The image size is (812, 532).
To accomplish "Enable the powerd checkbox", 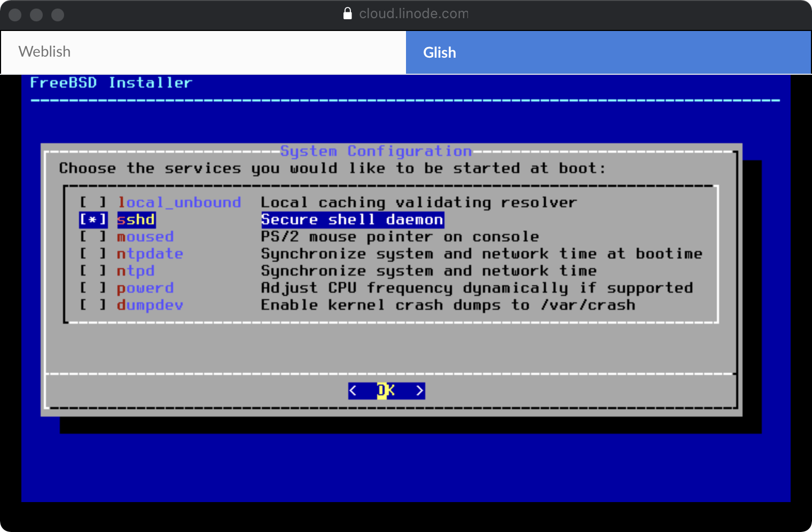I will pyautogui.click(x=93, y=288).
